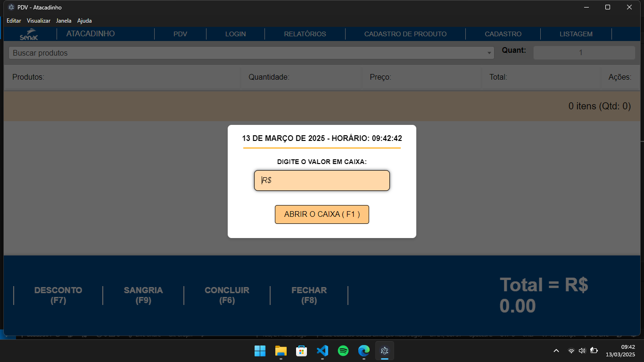Open the Visualizar menu
This screenshot has width=644, height=362.
pyautogui.click(x=39, y=21)
